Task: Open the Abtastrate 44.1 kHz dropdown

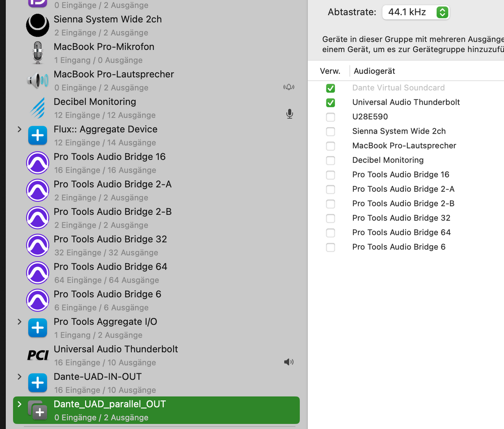Action: click(415, 12)
